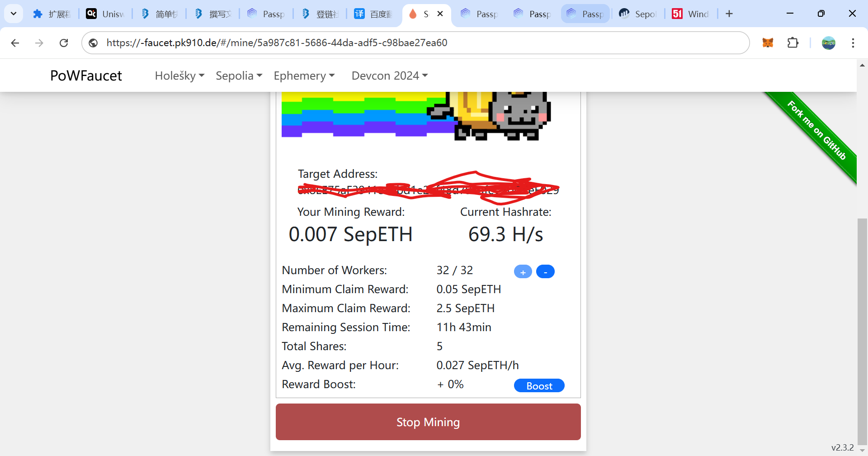Viewport: 868px width, 456px height.
Task: Switch to the 扩展 extensions tab
Action: [52, 14]
